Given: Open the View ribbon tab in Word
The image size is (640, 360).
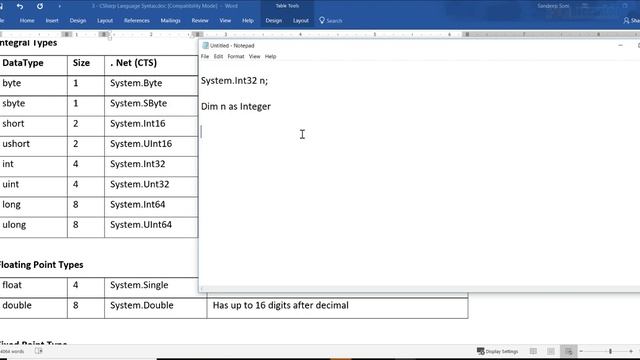Looking at the screenshot, I should (225, 20).
